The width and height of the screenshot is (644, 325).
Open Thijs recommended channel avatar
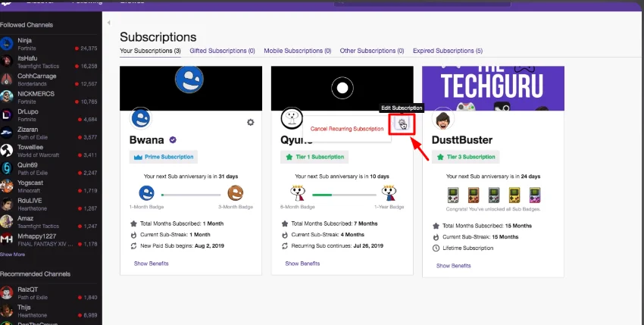7,310
